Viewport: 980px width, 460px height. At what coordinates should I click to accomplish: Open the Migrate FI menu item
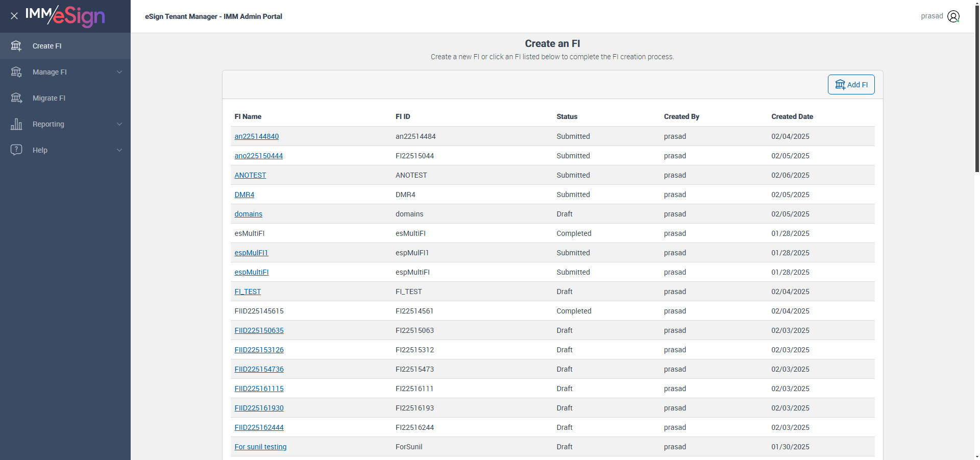tap(49, 98)
